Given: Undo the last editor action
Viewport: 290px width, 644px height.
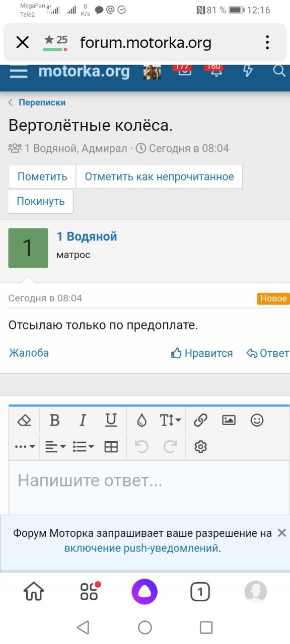Looking at the screenshot, I should 141,446.
